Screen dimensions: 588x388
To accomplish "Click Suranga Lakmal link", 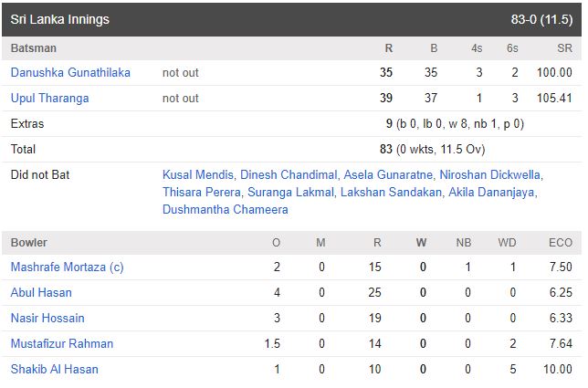I will click(289, 192).
